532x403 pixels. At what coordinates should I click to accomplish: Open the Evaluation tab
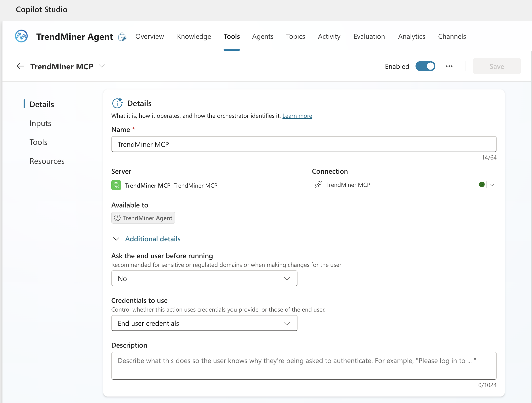(x=369, y=37)
